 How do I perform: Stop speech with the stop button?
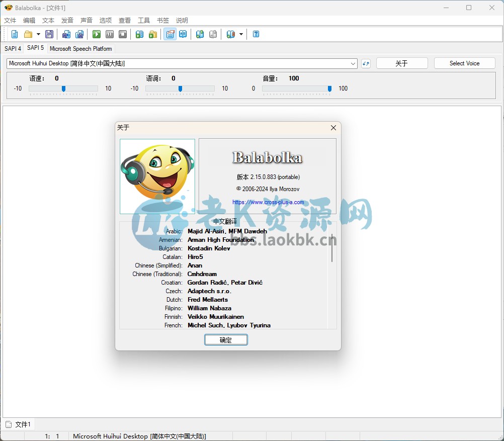pos(123,34)
